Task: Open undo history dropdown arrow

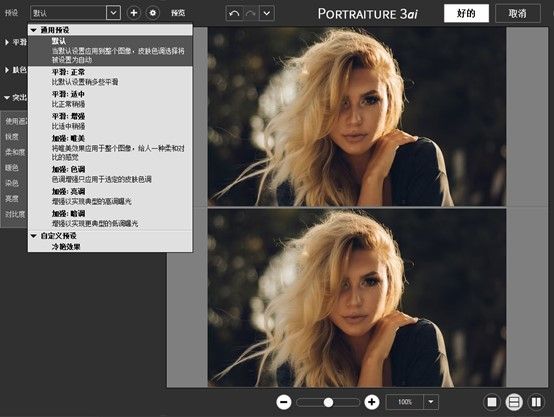Action: [267, 14]
